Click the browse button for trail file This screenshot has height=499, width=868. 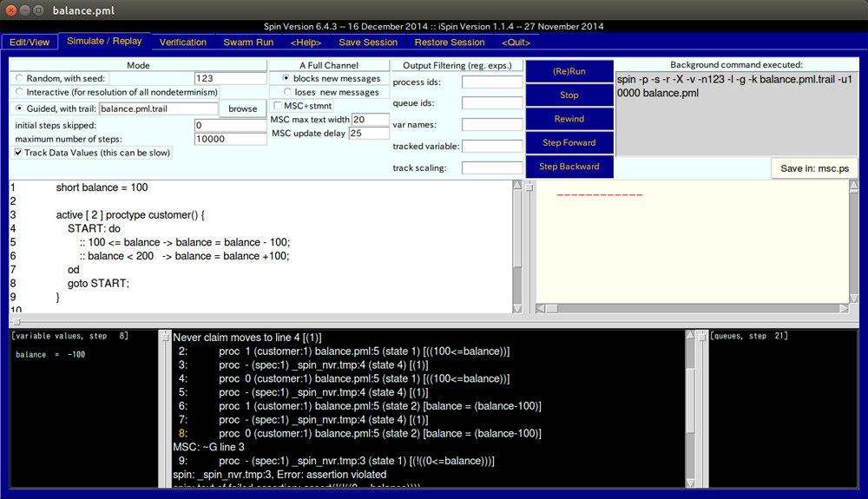[x=242, y=108]
